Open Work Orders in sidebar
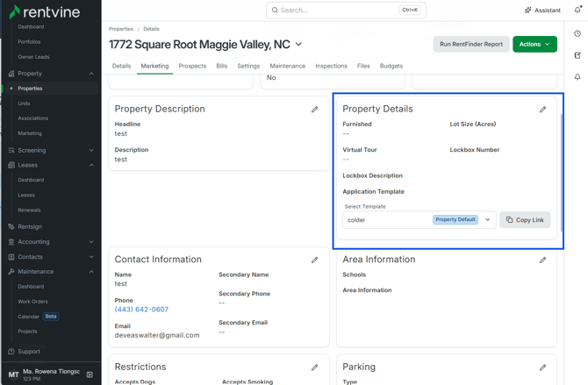This screenshot has height=385, width=588. pos(33,302)
